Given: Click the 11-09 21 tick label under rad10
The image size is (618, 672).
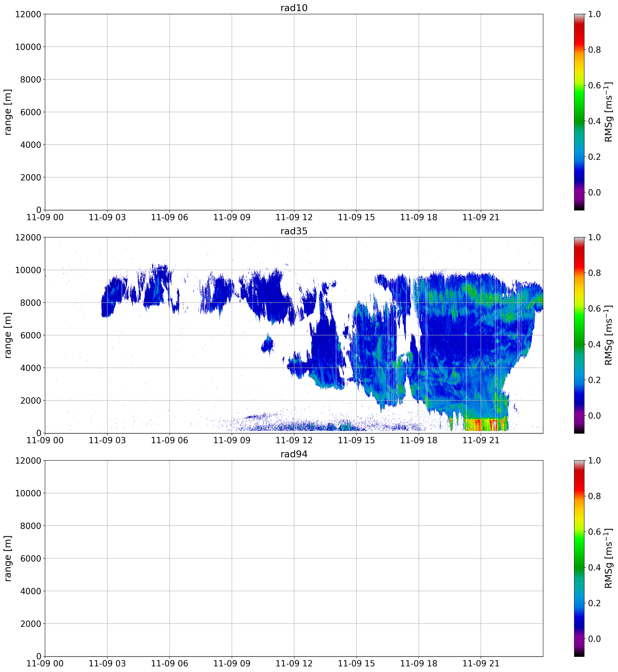Looking at the screenshot, I should 480,217.
